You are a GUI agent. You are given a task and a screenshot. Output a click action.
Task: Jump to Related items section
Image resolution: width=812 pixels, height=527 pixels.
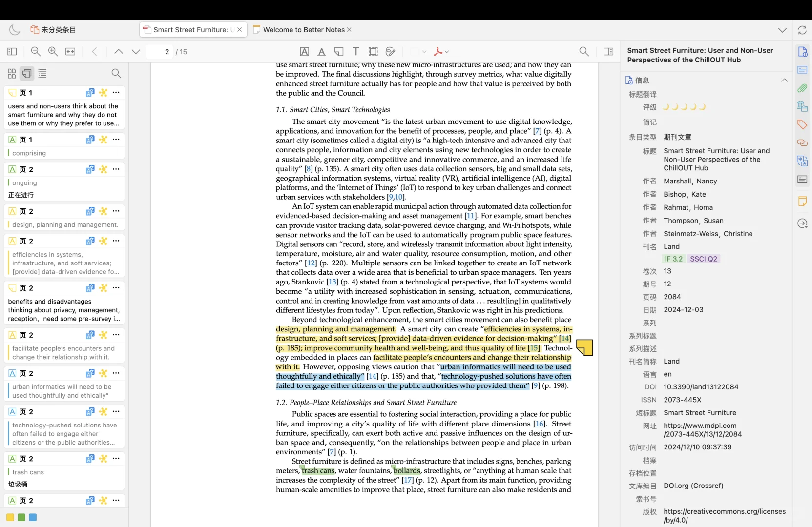tap(802, 142)
